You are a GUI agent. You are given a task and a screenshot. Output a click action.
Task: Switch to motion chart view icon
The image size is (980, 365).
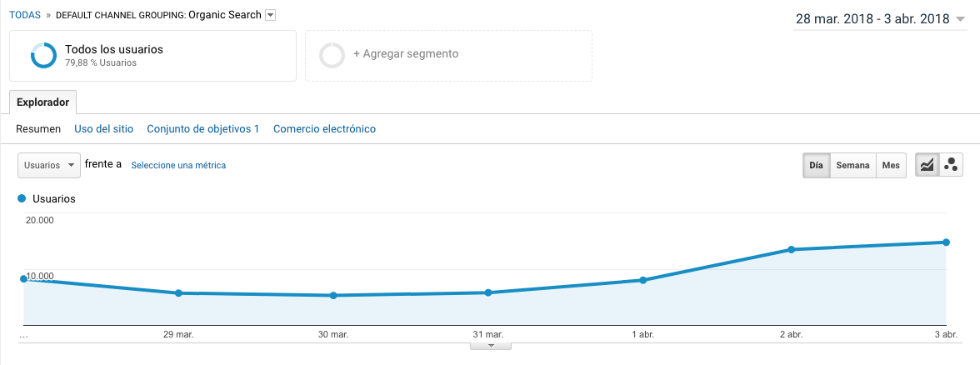pyautogui.click(x=951, y=165)
